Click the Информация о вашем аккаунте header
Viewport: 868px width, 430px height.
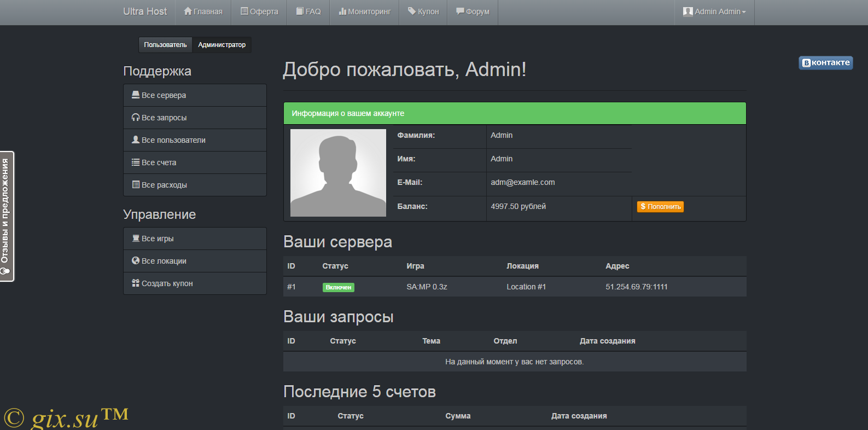(x=515, y=113)
